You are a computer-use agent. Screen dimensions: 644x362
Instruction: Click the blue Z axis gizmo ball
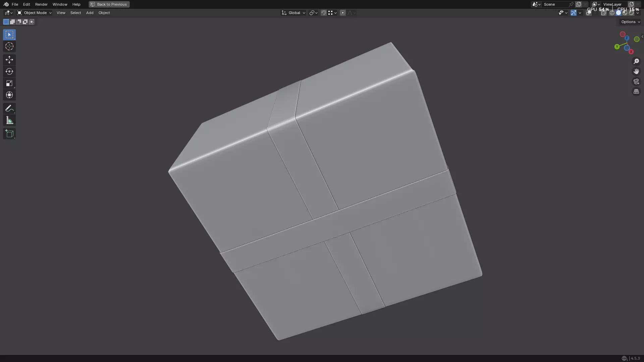click(x=627, y=38)
